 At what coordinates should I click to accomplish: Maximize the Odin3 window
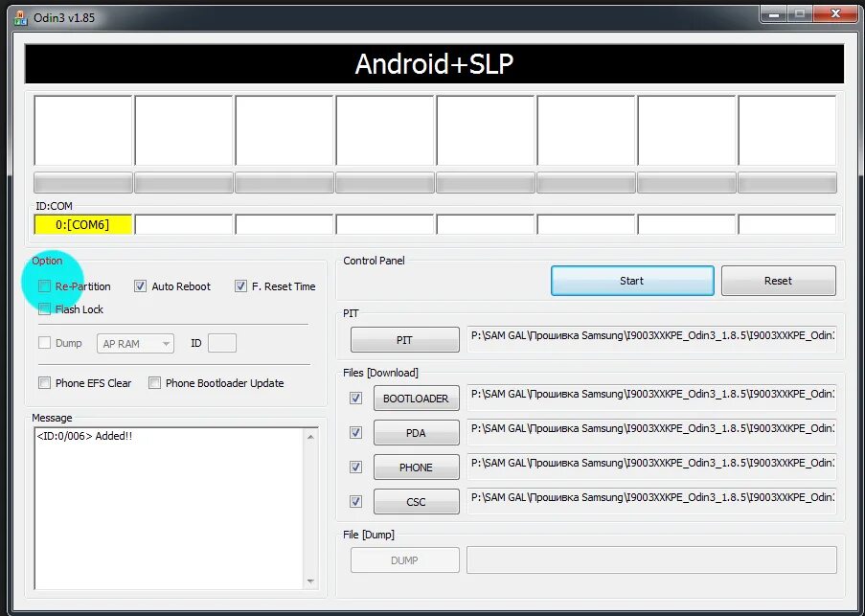coord(800,14)
